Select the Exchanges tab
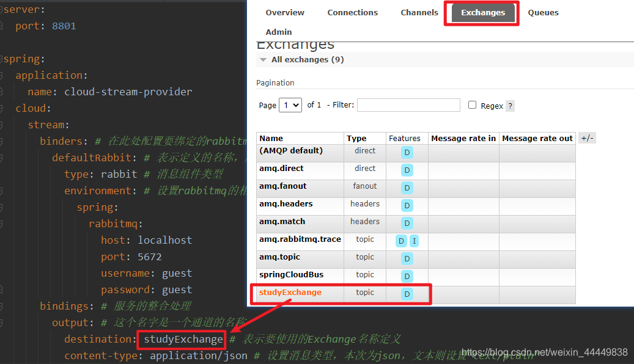The height and width of the screenshot is (364, 634). pyautogui.click(x=483, y=13)
